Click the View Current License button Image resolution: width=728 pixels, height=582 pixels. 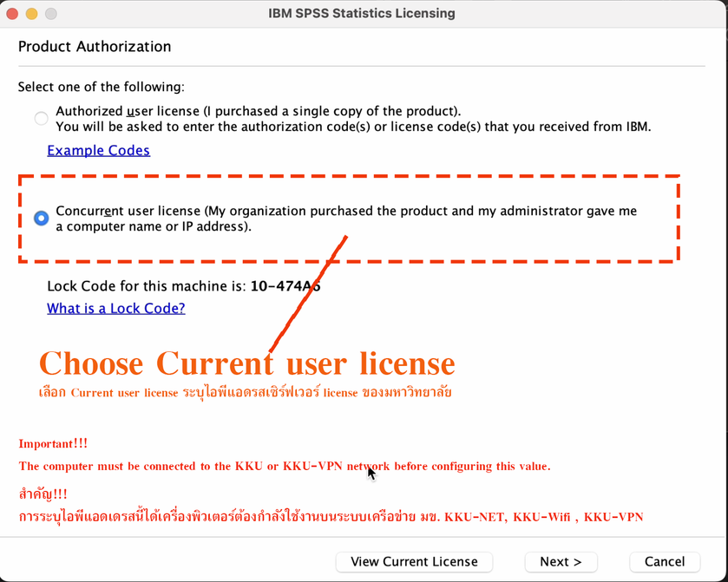(414, 561)
